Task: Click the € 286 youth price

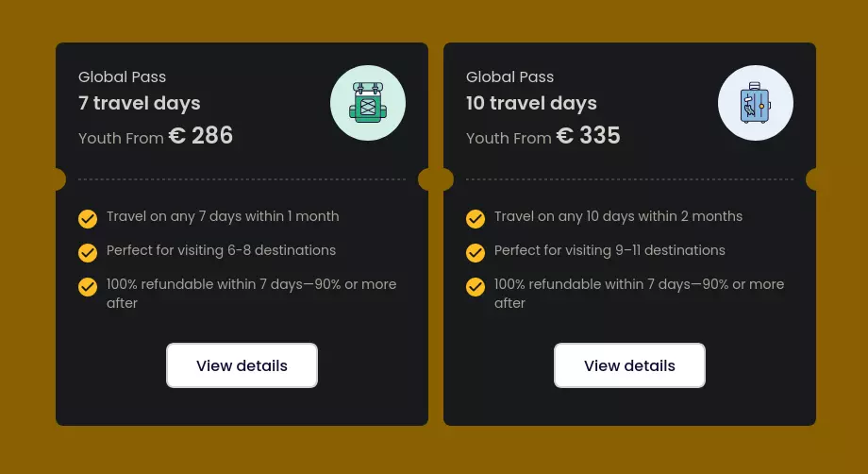Action: [200, 135]
